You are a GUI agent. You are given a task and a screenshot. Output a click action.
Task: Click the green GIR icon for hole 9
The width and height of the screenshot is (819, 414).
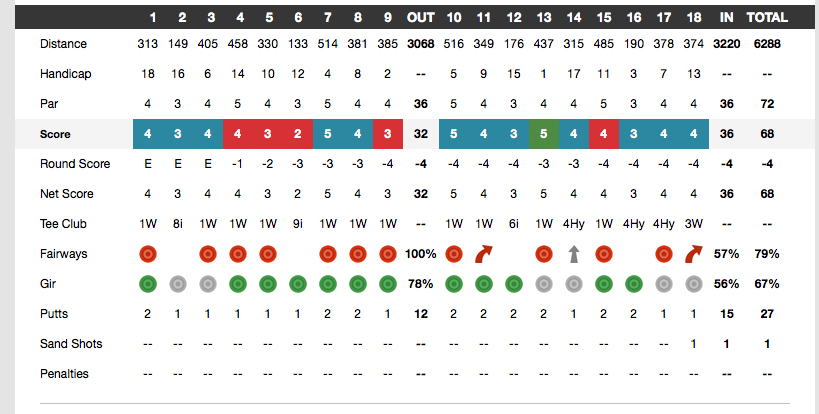[387, 284]
